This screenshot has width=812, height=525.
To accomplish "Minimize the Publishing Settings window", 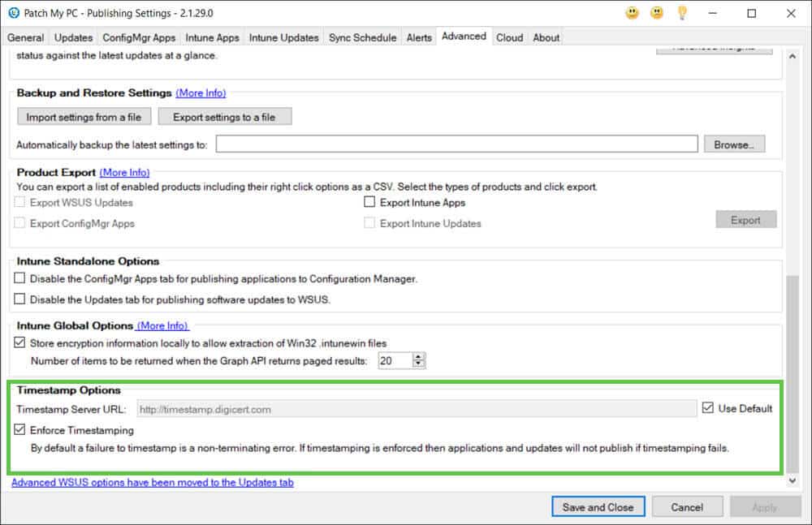I will pos(713,13).
